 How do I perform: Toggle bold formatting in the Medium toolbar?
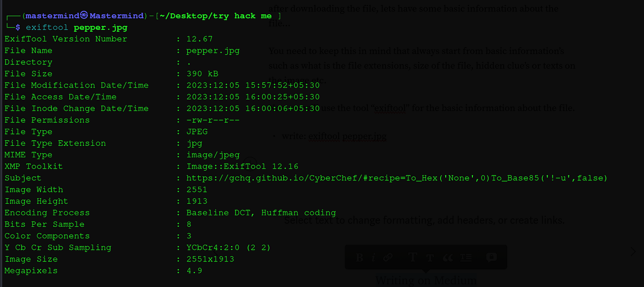[x=360, y=258]
